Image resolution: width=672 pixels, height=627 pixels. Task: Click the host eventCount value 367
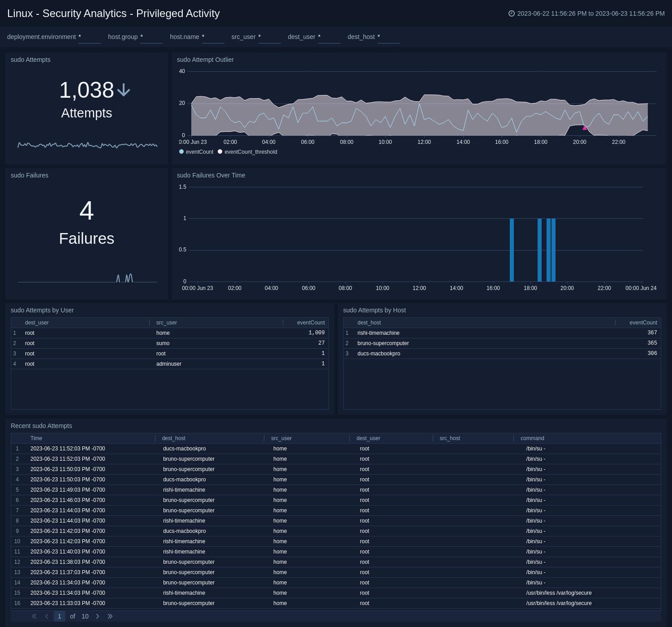tap(652, 333)
